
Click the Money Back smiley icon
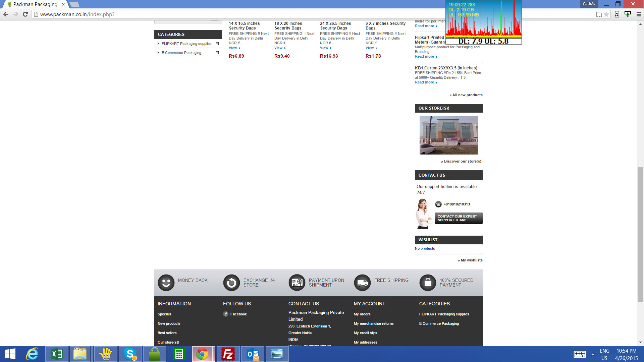pyautogui.click(x=166, y=283)
